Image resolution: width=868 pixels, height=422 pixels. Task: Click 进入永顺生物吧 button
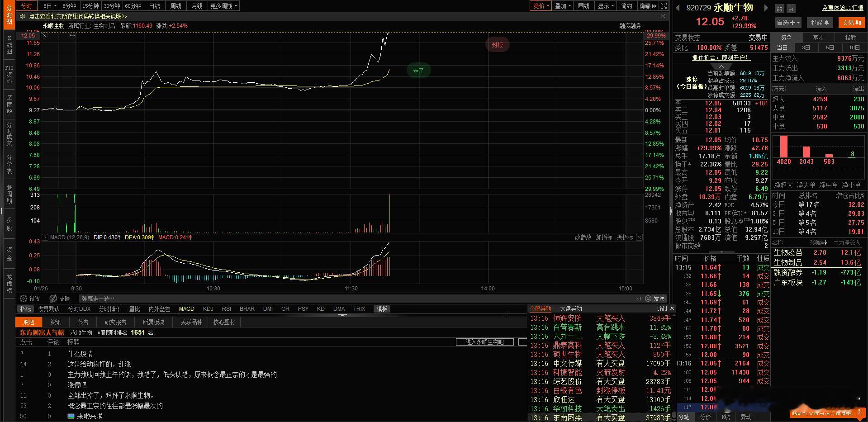click(484, 342)
